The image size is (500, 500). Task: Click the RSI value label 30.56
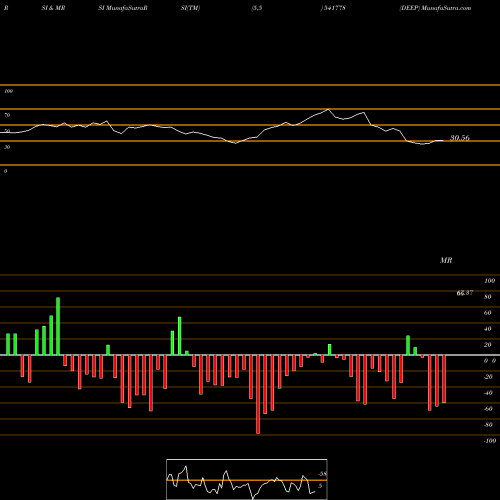point(460,138)
